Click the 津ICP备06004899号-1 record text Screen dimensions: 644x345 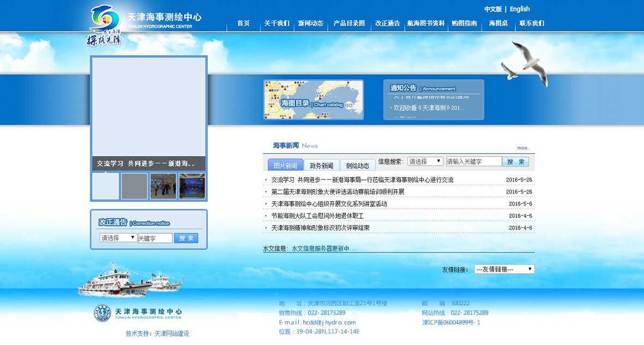tap(451, 323)
